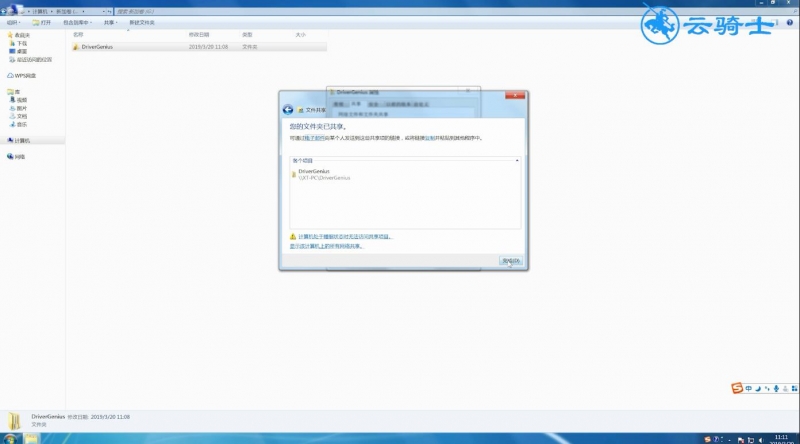Click the volume speaker tray icon
Viewport: 800px width, 444px height.
pyautogui.click(x=760, y=440)
